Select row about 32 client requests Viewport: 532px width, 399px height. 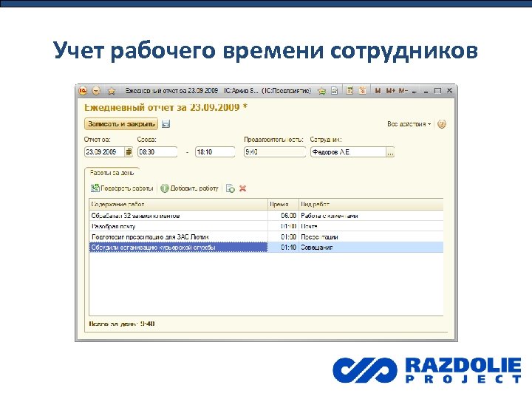point(266,216)
